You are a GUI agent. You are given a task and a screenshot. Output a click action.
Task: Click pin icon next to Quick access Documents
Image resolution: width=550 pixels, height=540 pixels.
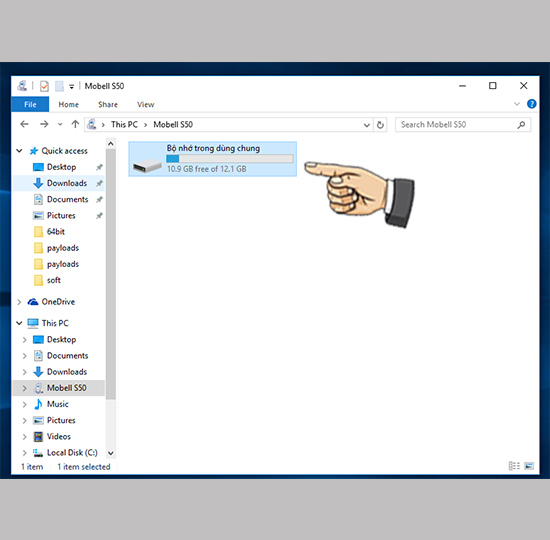(99, 200)
